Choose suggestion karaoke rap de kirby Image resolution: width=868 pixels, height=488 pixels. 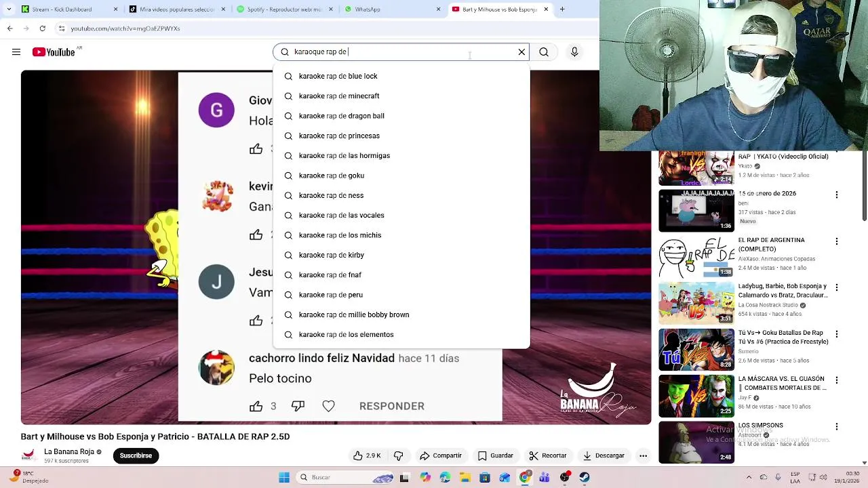tap(401, 255)
